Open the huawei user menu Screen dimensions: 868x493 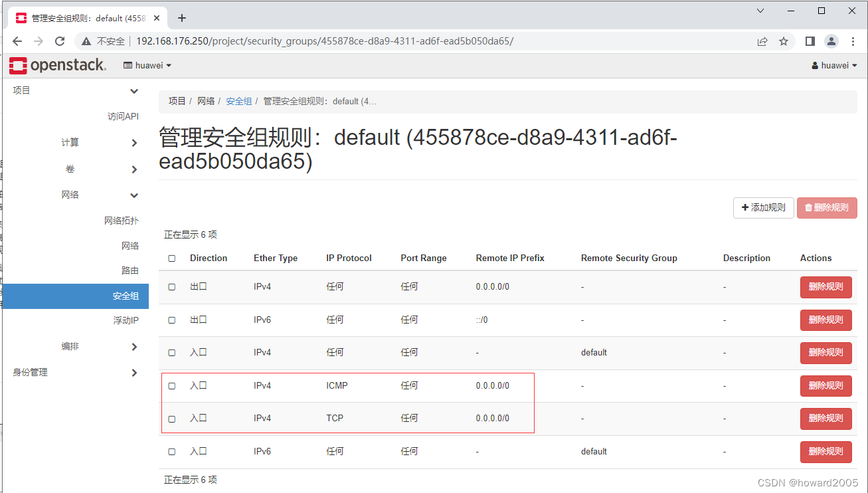tap(834, 65)
